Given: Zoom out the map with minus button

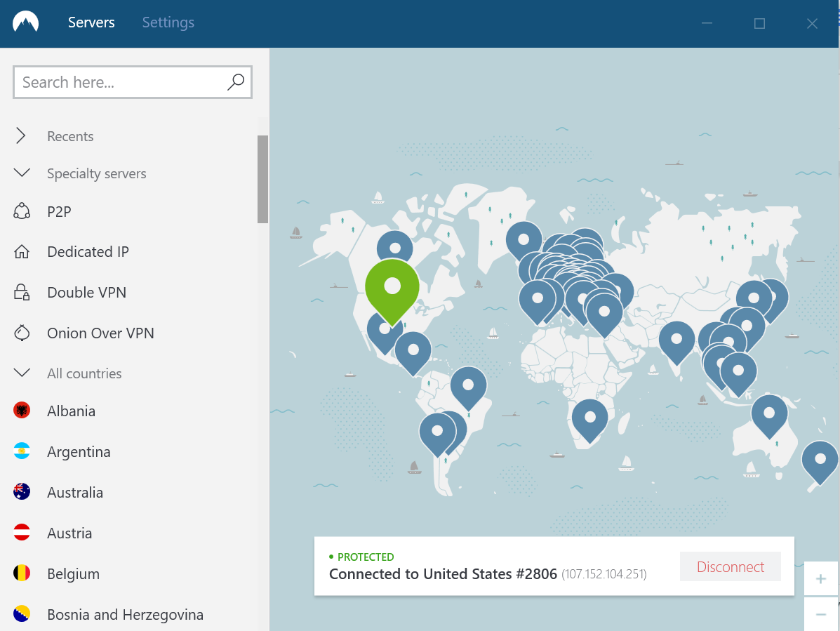Looking at the screenshot, I should point(820,614).
